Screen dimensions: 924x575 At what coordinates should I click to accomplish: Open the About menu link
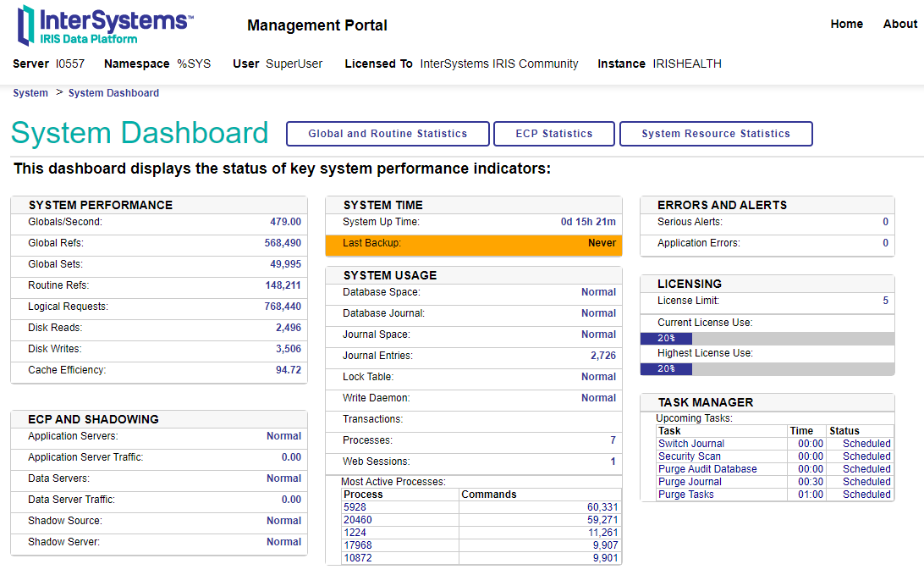[x=899, y=24]
